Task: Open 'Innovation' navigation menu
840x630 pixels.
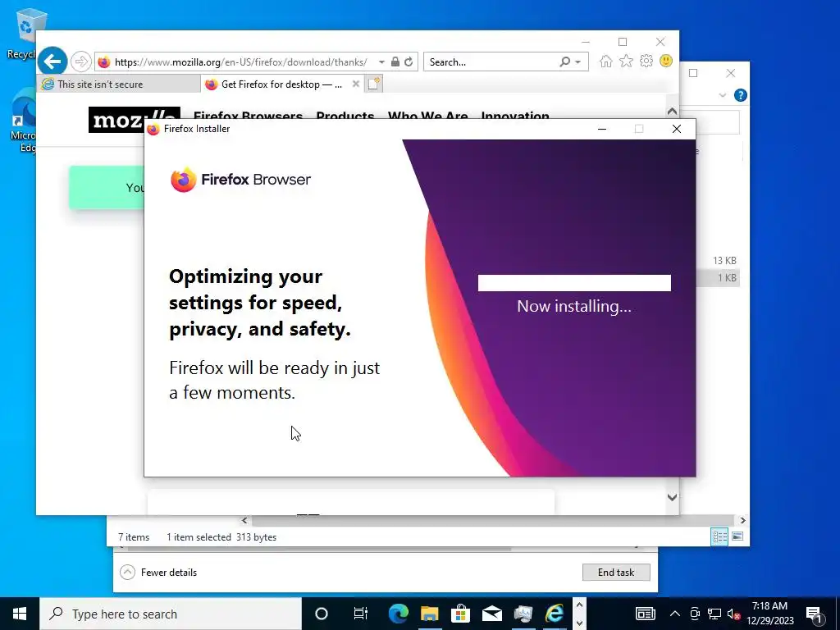Action: point(515,116)
